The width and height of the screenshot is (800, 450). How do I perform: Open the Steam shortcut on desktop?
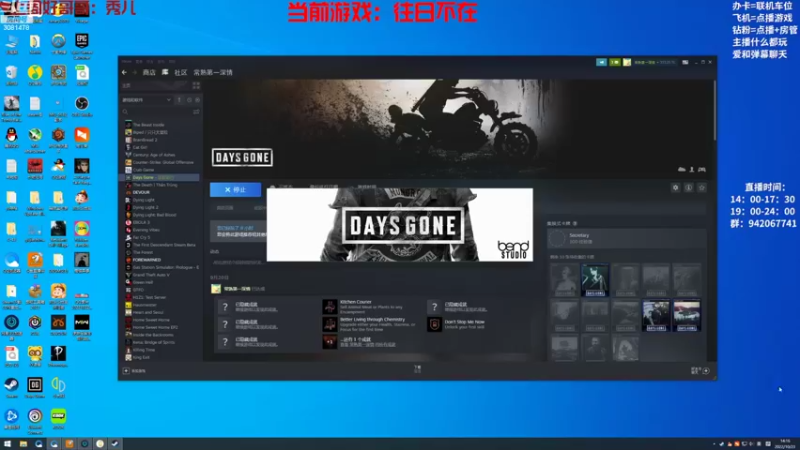pos(11,388)
